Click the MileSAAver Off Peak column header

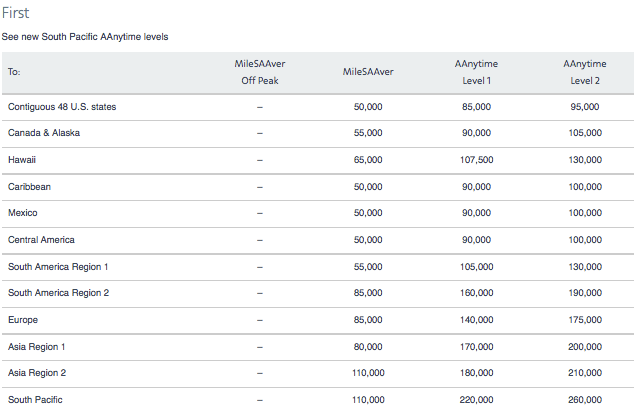tap(260, 72)
